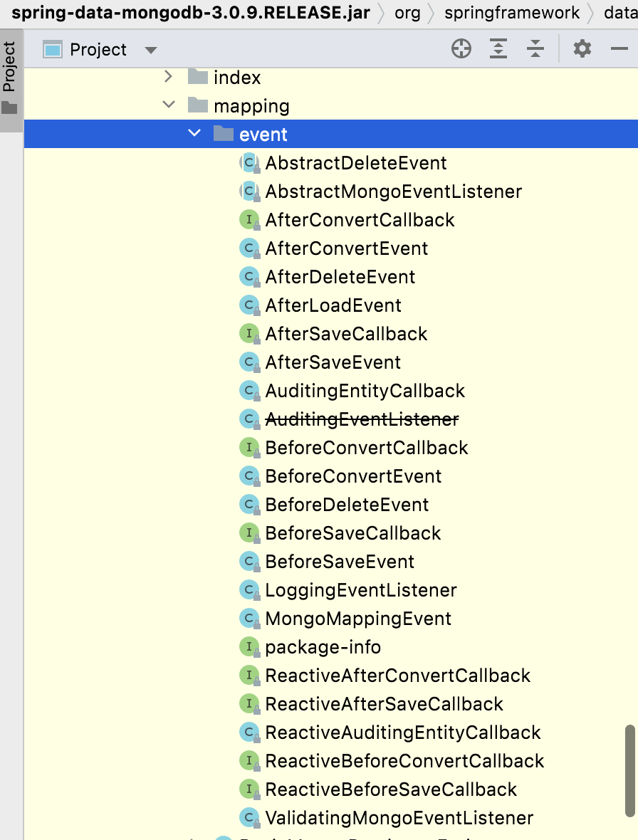Click the AfterLoadEvent class icon

pyautogui.click(x=249, y=305)
